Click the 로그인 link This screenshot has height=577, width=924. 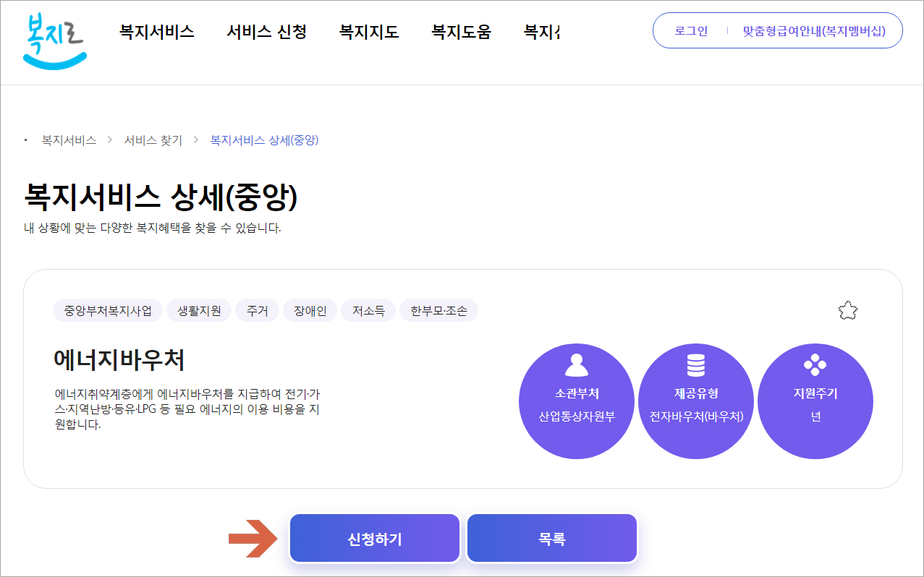click(690, 30)
